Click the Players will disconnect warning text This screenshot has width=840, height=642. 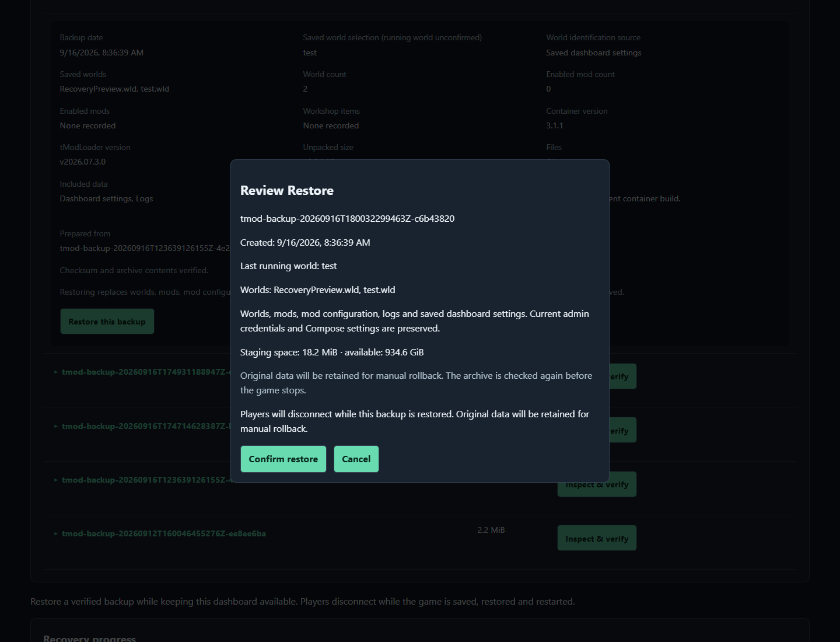[415, 421]
